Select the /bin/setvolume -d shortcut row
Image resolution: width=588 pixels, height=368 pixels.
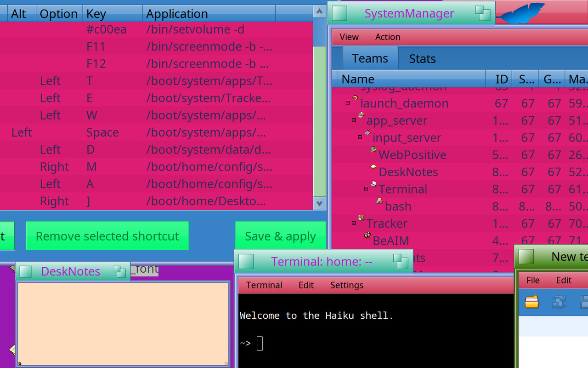click(156, 29)
